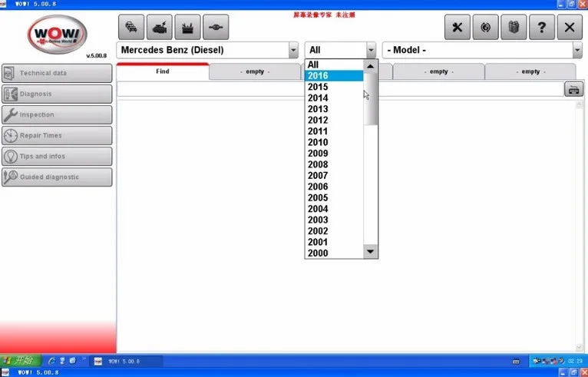Open the Inspection section
Screen dimensions: 588x377
(57, 114)
